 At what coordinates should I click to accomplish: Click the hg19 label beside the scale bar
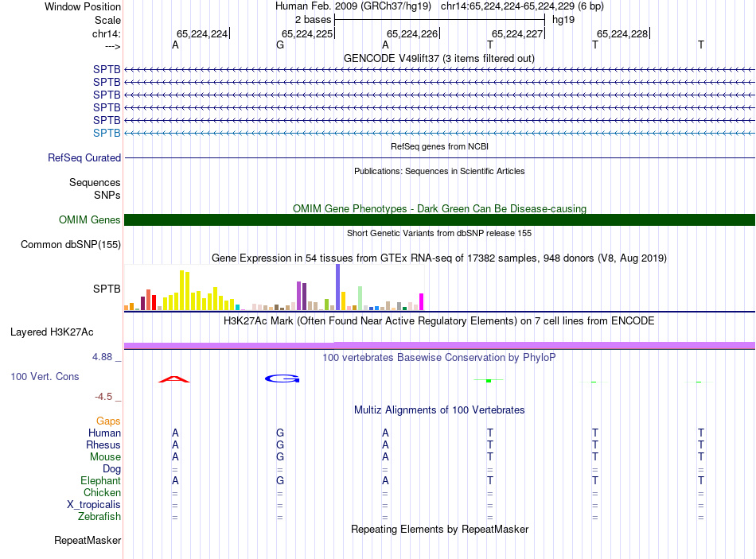tap(563, 20)
